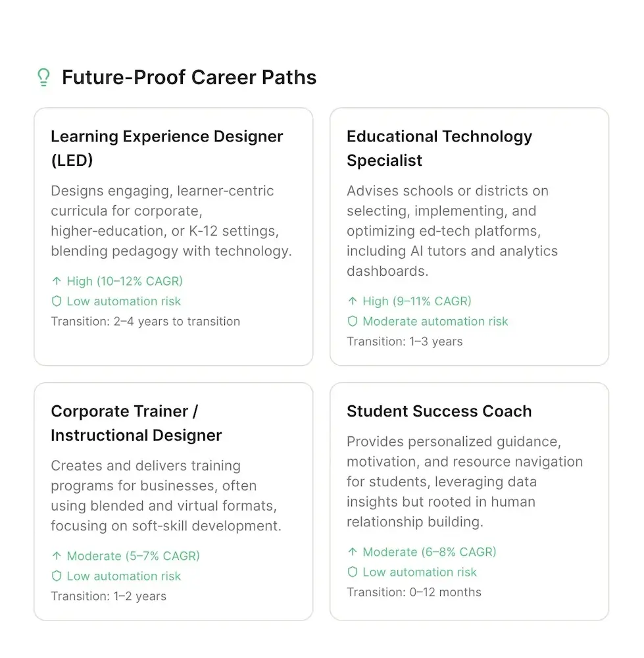Click the up-arrow icon next to High (10–12% CAGR)
Viewport: 644px width, 658px height.
point(57,281)
